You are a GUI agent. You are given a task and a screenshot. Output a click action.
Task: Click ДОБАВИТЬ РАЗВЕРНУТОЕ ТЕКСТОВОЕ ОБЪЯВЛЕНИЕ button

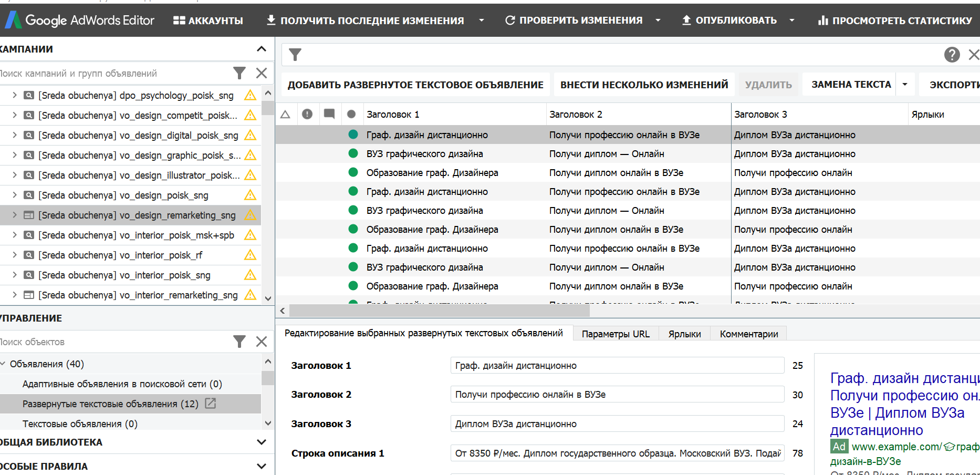pos(415,84)
